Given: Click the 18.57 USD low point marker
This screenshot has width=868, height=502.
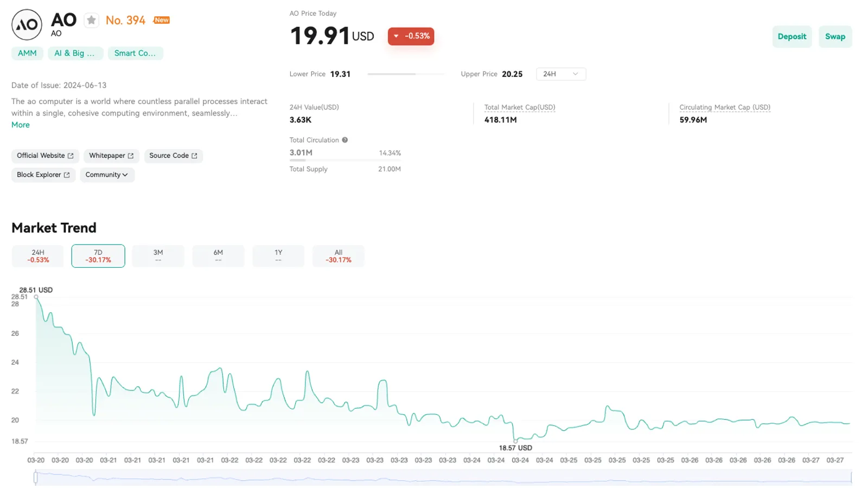Looking at the screenshot, I should pyautogui.click(x=515, y=441).
